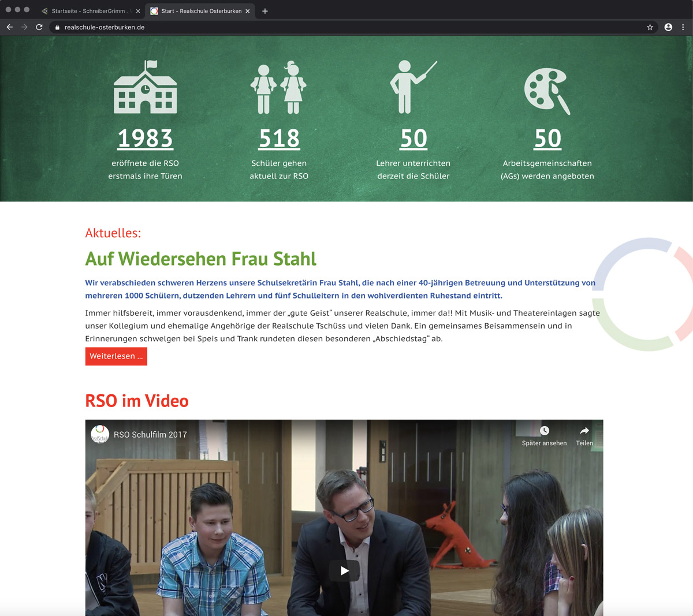
Task: Open the Auf Wiedersehen Frau Stahl headline
Action: 200,259
